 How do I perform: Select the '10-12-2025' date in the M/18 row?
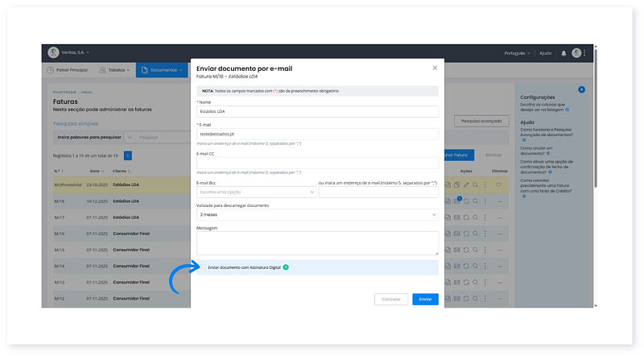(x=97, y=201)
